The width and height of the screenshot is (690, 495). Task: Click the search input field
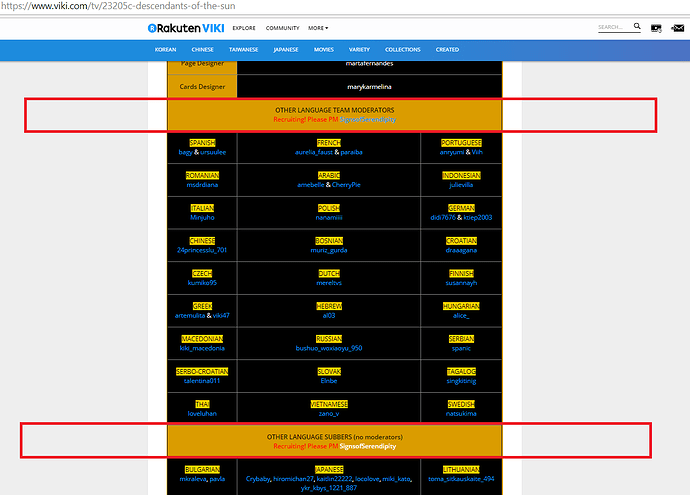[x=612, y=28]
